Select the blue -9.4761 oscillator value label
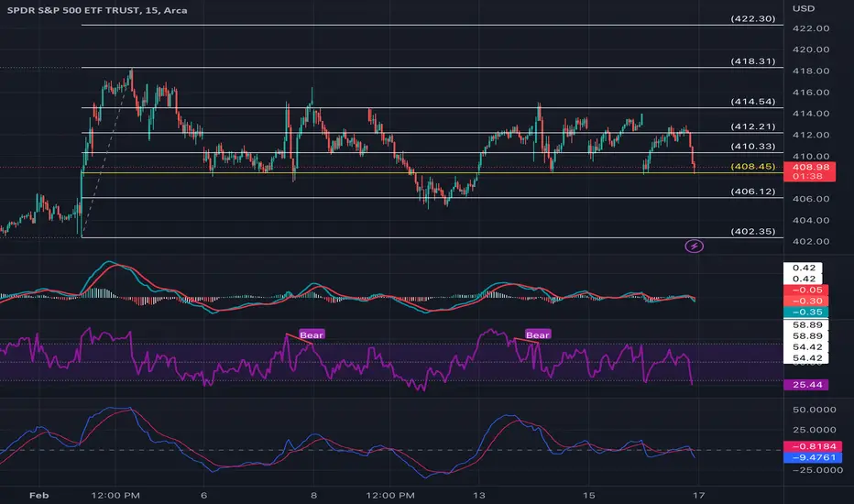 pos(813,457)
